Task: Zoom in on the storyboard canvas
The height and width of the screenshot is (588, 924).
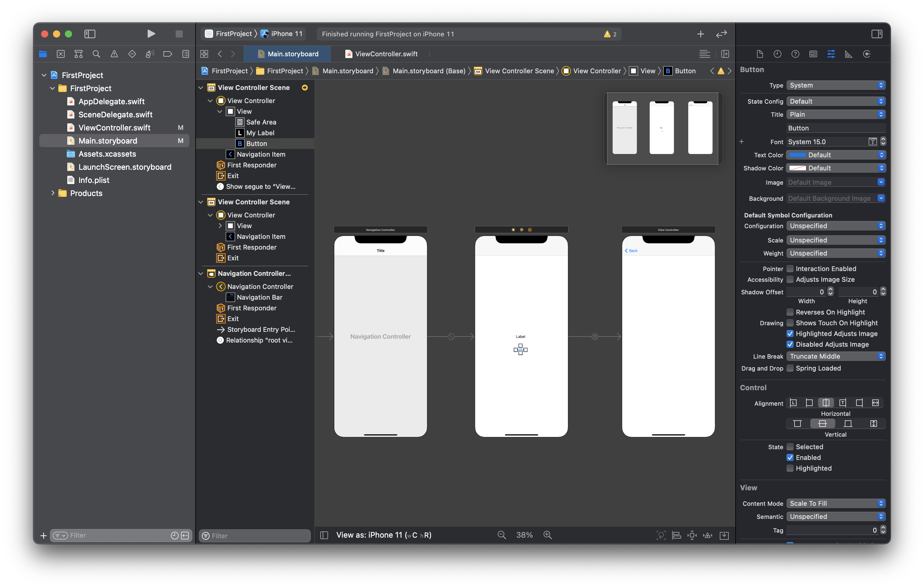Action: point(547,535)
